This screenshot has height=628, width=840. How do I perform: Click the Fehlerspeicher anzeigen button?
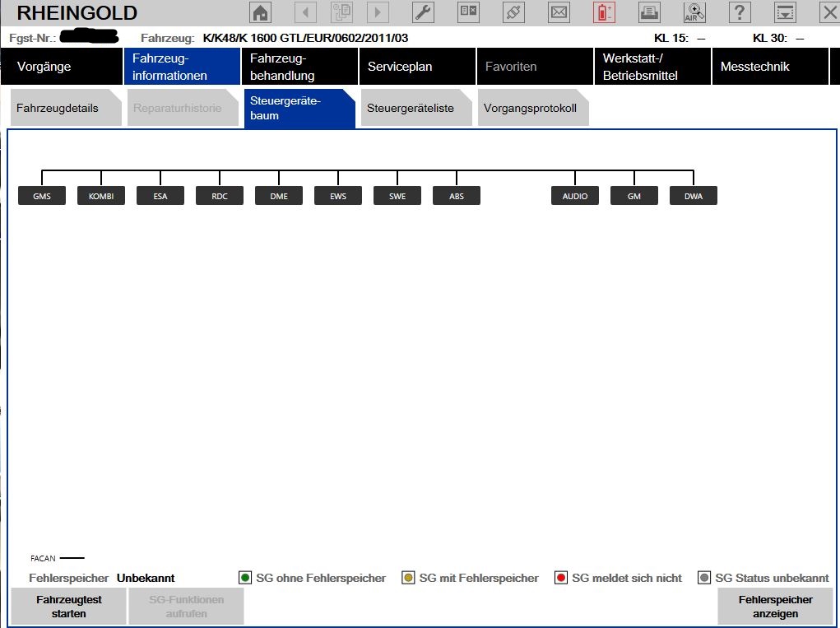click(x=775, y=607)
